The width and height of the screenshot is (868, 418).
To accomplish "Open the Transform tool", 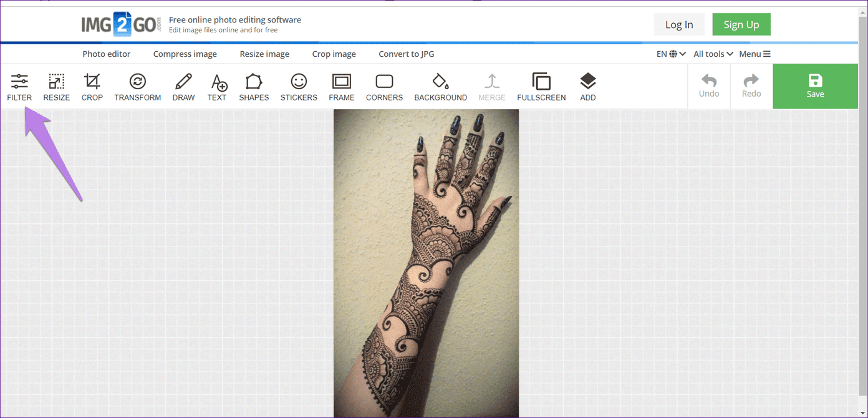I will (138, 87).
